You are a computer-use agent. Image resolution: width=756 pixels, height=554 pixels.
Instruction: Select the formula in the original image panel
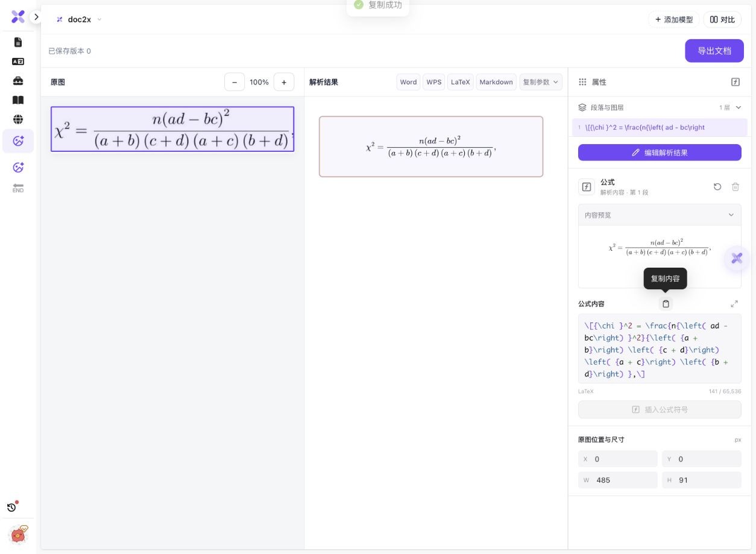coord(172,129)
